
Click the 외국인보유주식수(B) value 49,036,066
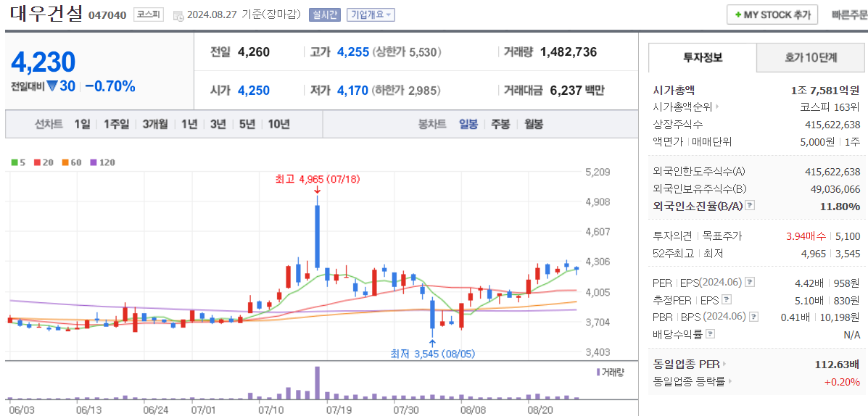[x=835, y=189]
